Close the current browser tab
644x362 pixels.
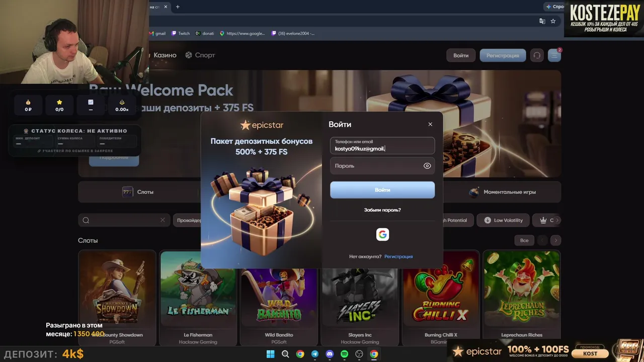(165, 7)
